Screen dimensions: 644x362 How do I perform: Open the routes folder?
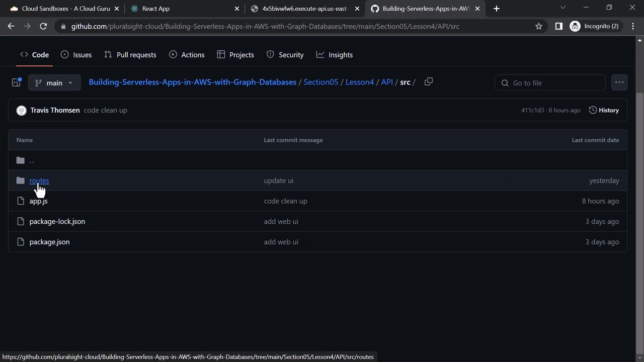click(x=39, y=180)
